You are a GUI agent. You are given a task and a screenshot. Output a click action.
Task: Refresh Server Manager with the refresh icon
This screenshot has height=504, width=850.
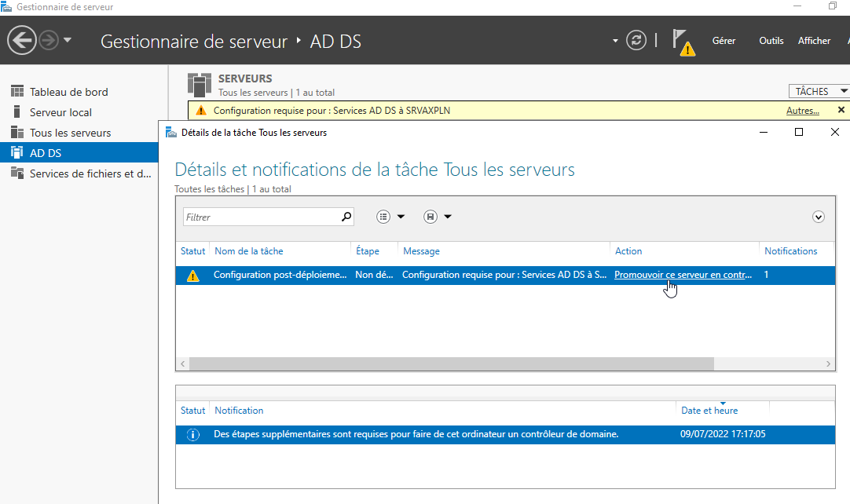636,40
